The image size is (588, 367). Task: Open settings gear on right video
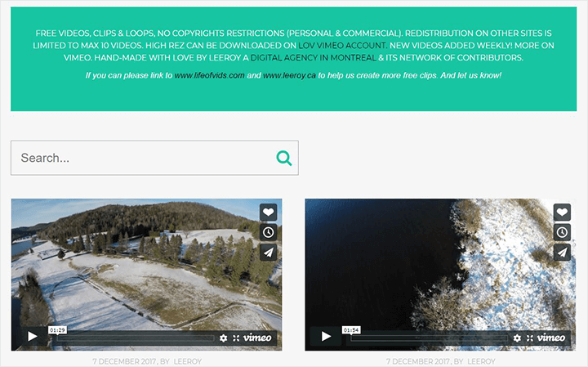[x=517, y=338]
